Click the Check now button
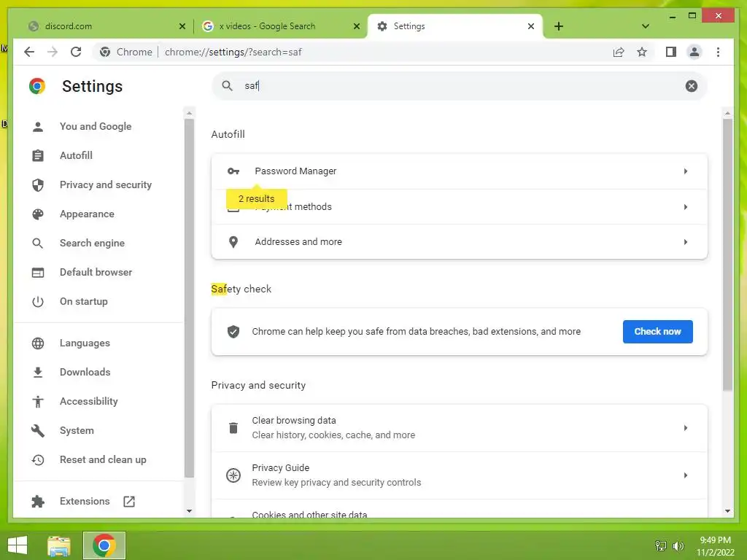Viewport: 747px width, 560px height. coord(657,332)
